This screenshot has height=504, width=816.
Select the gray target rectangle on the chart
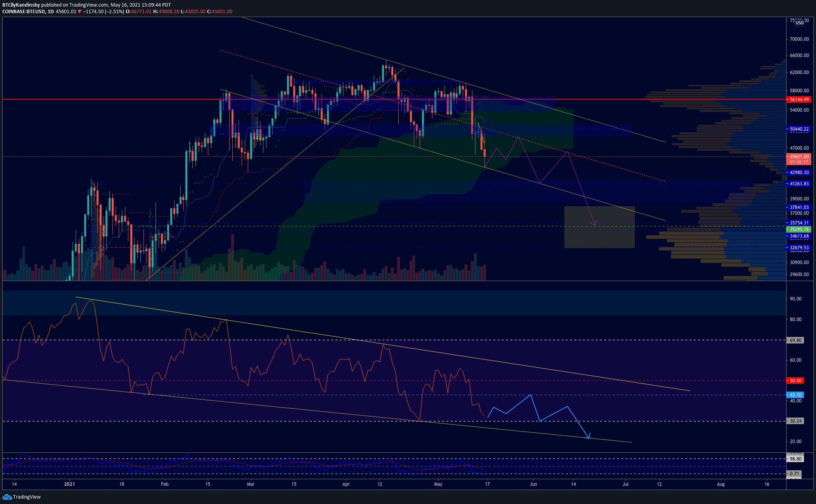pos(600,227)
